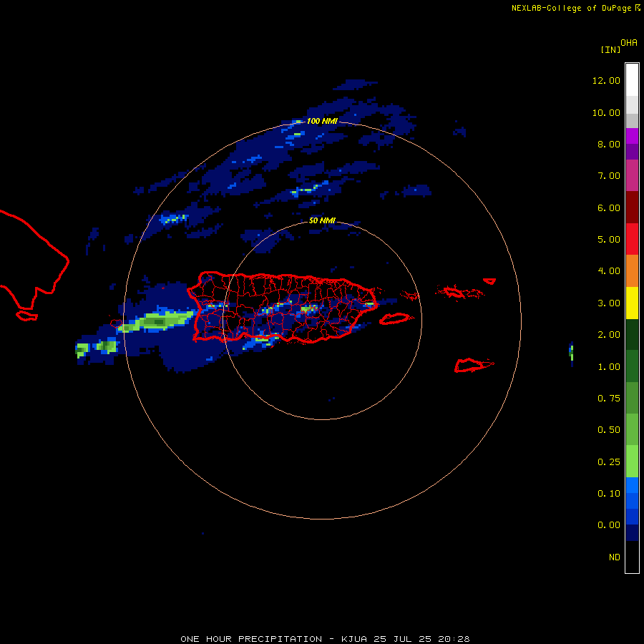The height and width of the screenshot is (644, 644).
Task: Pick the pink swatch near 7.00
Action: 632,175
